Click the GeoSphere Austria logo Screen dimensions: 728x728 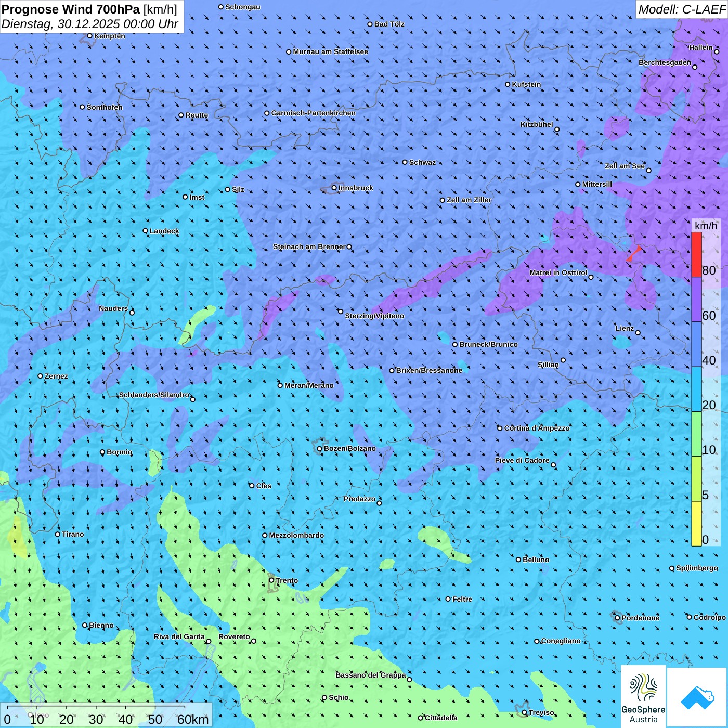[643, 696]
